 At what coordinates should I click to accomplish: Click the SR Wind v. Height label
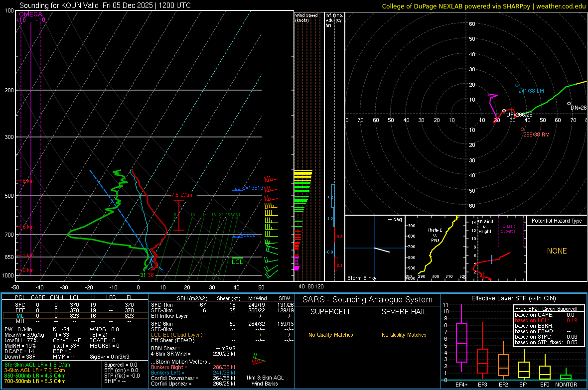tap(485, 227)
